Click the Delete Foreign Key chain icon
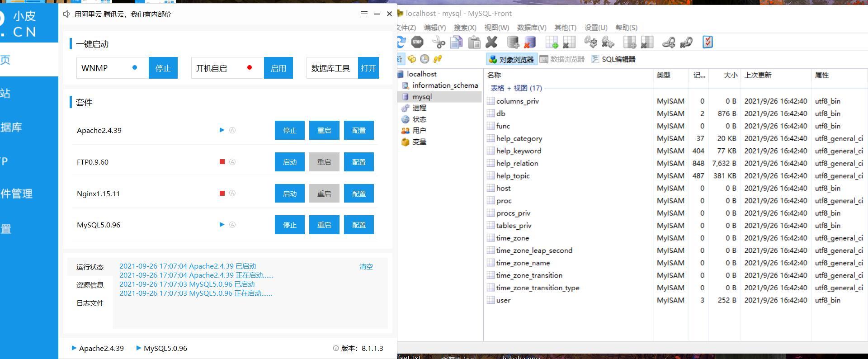868x359 pixels. click(x=686, y=43)
